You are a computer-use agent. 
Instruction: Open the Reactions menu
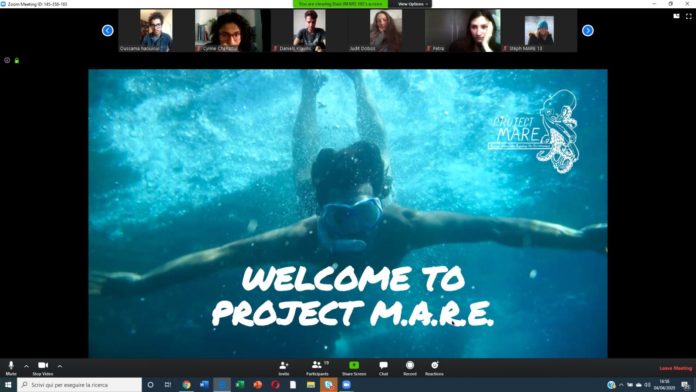pos(434,368)
